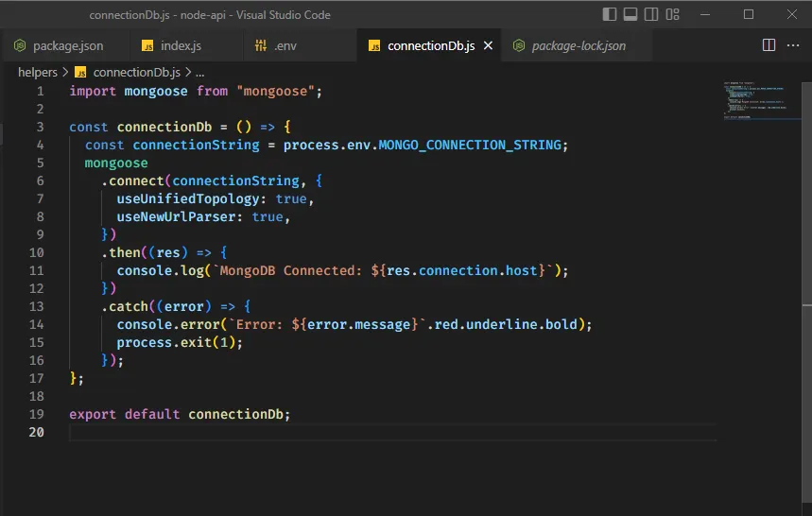Close the Visual Studio Code window
Screen dimensions: 812x516
792,14
